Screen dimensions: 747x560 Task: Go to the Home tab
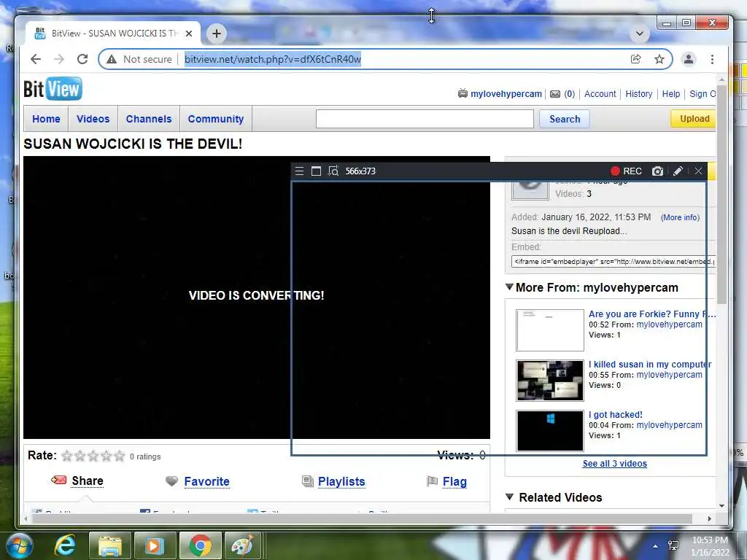click(x=46, y=119)
